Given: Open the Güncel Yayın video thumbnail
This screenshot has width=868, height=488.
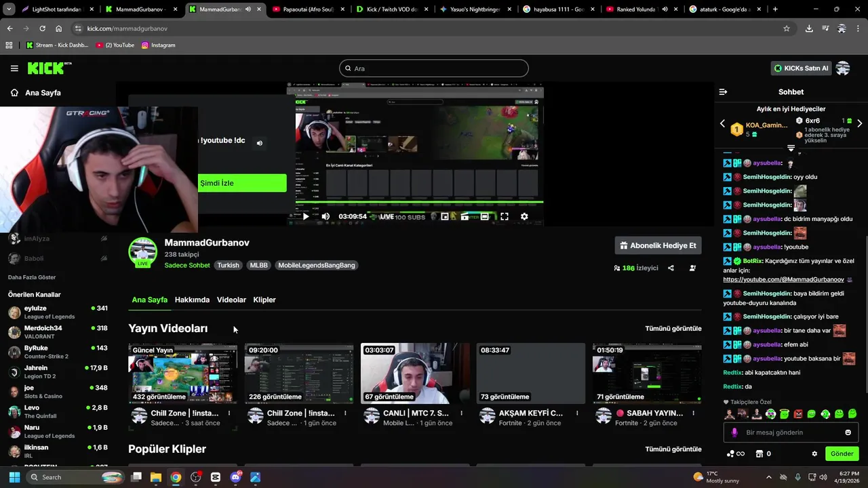Looking at the screenshot, I should click(x=183, y=373).
